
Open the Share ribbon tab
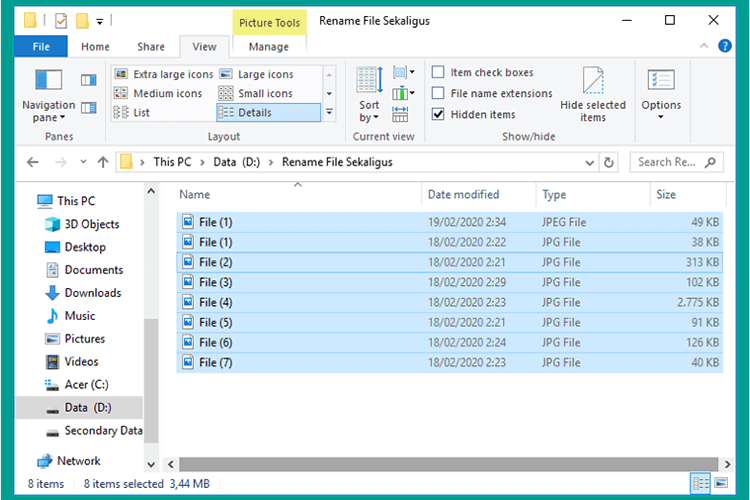point(151,47)
